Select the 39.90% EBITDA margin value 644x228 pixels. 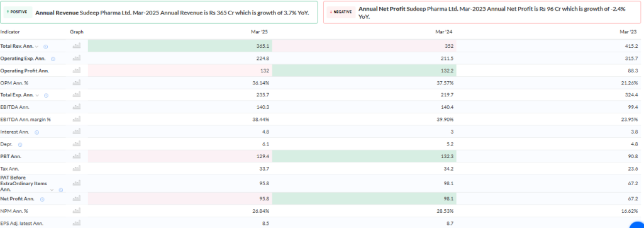[x=445, y=119]
